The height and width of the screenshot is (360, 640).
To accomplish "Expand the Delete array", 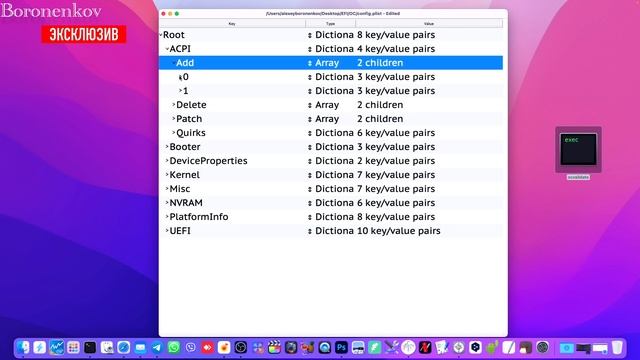I will tap(173, 105).
